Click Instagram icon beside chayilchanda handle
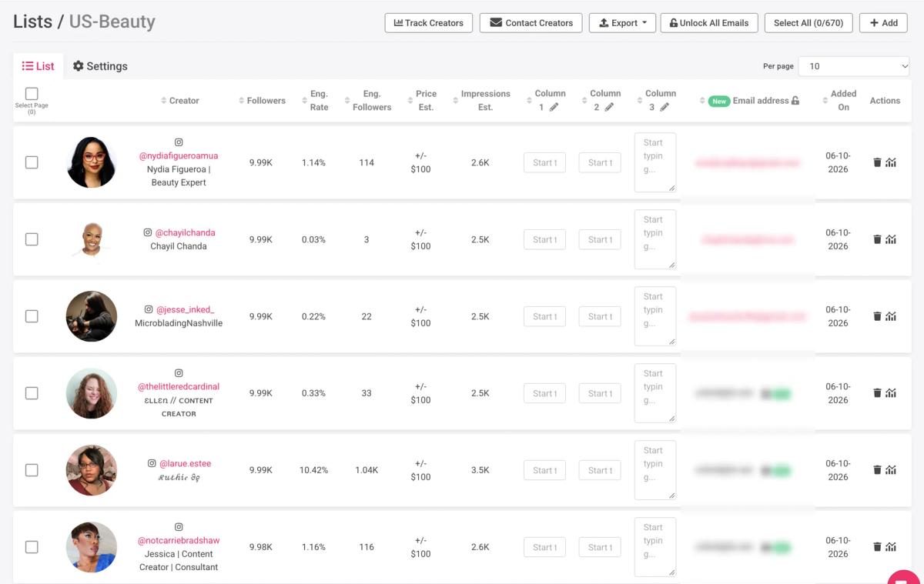The height and width of the screenshot is (584, 924). pos(148,232)
